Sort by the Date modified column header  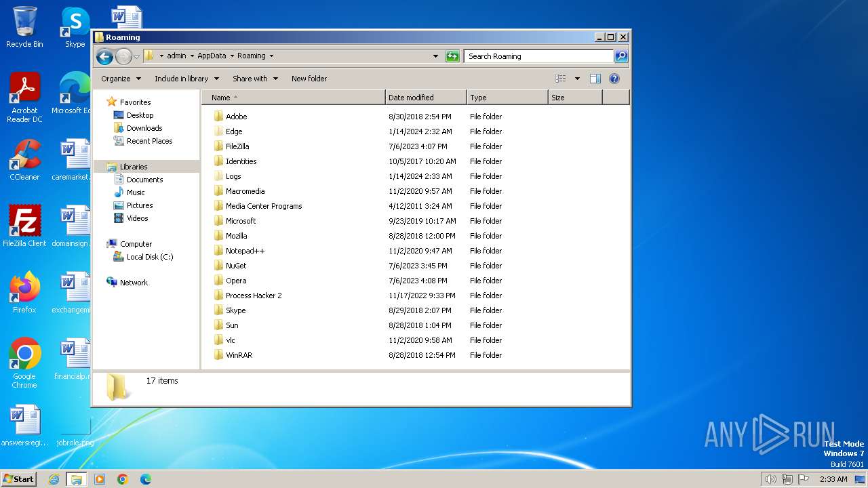point(426,98)
